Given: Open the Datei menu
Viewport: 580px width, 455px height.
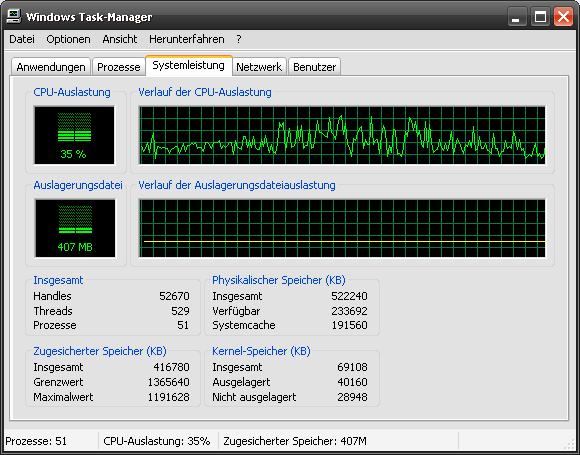Looking at the screenshot, I should click(x=22, y=39).
